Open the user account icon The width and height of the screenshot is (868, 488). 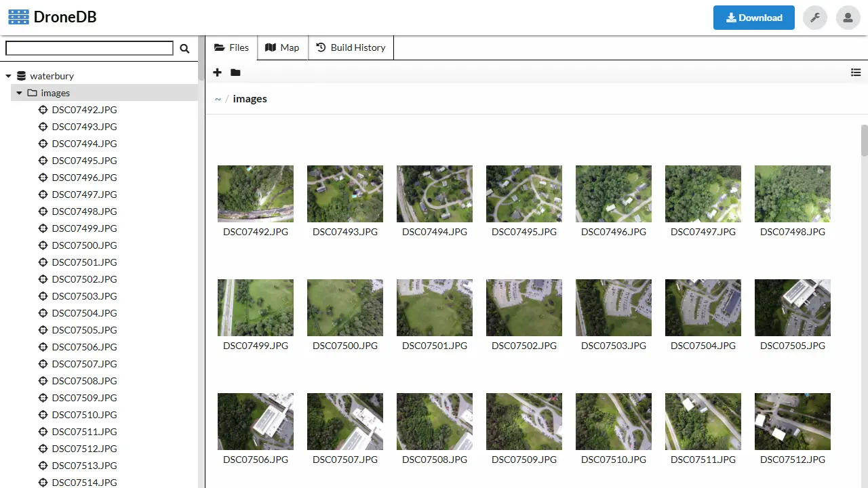pyautogui.click(x=848, y=18)
